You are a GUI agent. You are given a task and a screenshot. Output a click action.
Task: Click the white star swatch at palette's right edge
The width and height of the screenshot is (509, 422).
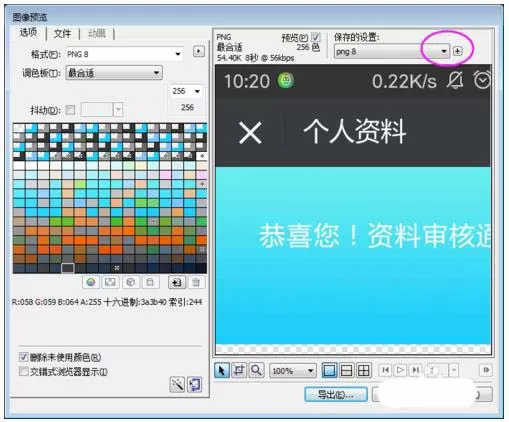(202, 156)
